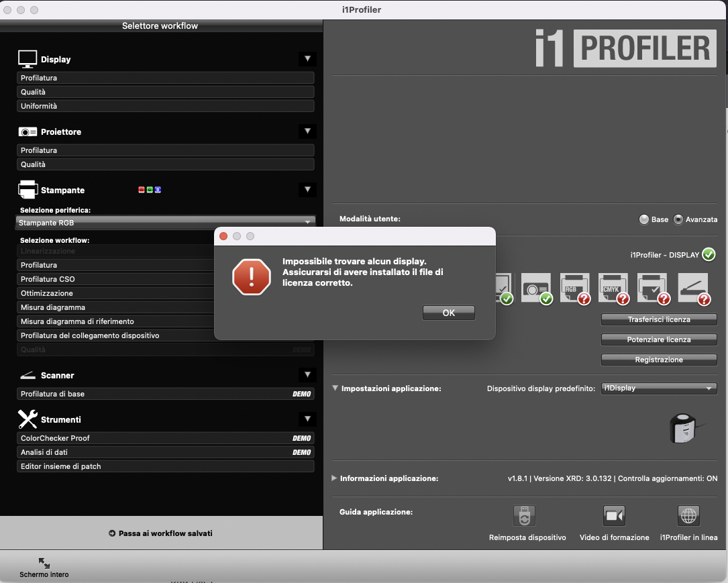728x583 pixels.
Task: Click the Proiettore projector icon
Action: [x=28, y=131]
